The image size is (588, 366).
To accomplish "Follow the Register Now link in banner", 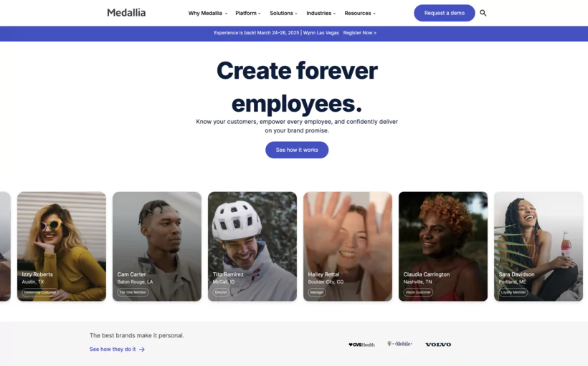I will click(x=360, y=33).
